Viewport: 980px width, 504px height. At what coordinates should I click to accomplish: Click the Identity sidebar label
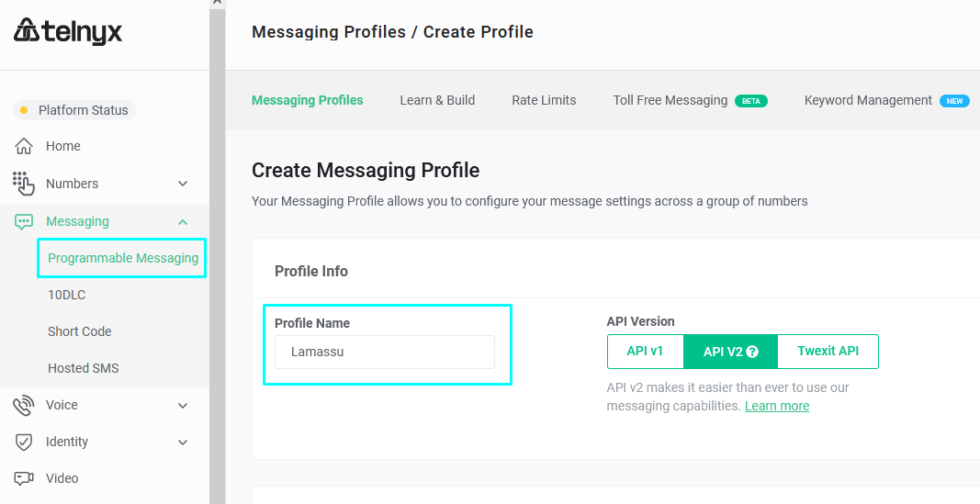[67, 442]
